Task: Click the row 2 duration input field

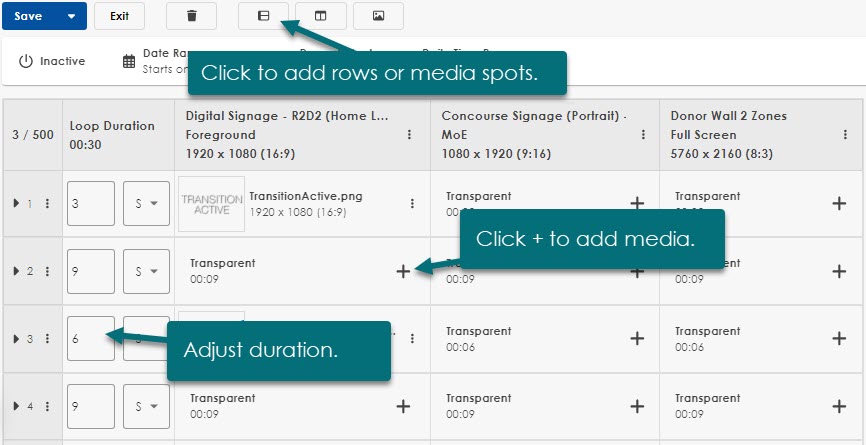Action: click(x=90, y=271)
